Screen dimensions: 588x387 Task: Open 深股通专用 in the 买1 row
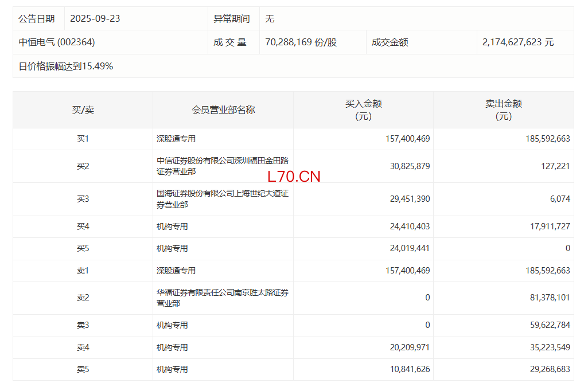[176, 139]
